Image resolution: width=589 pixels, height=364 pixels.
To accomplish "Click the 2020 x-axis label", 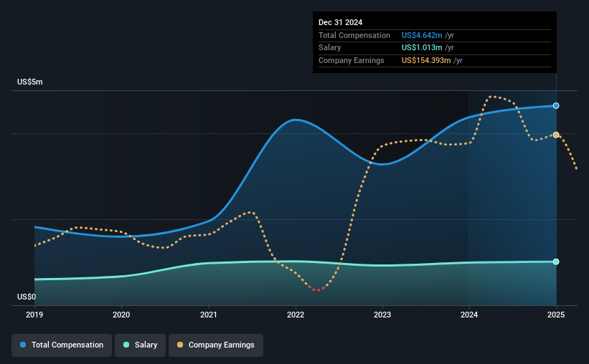I will (121, 315).
